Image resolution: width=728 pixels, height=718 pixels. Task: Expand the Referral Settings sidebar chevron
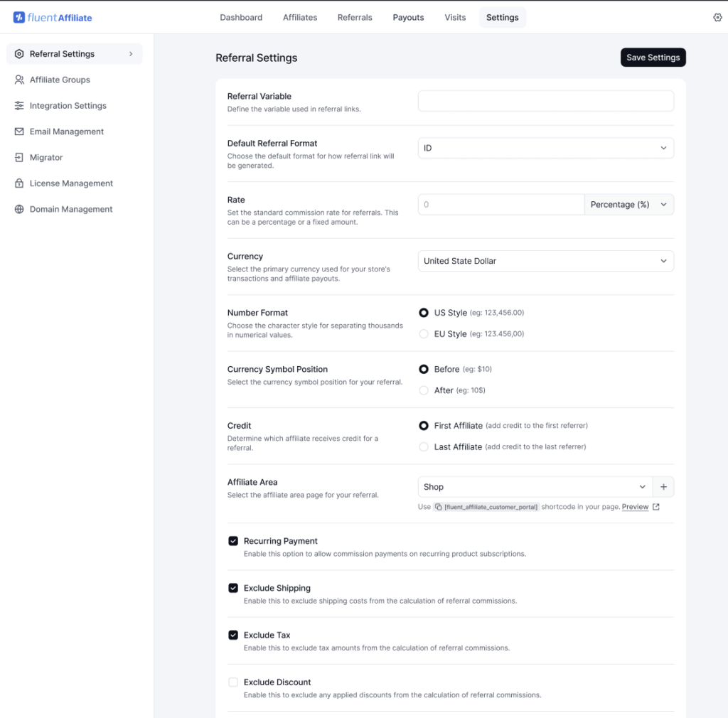tap(131, 54)
